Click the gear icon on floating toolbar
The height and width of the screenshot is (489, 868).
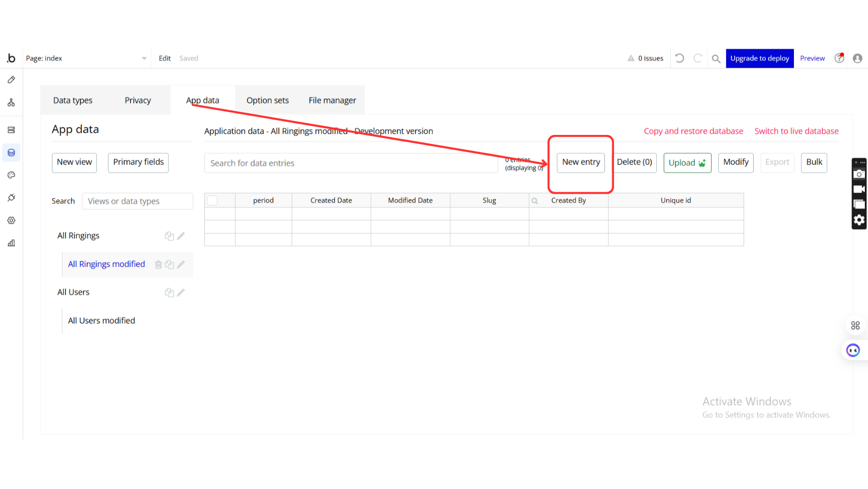(x=859, y=220)
